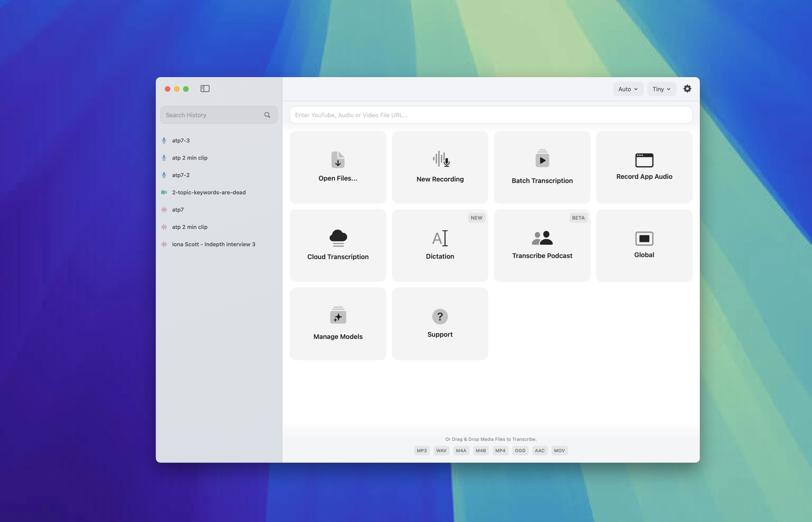812x522 pixels.
Task: Open Files to transcribe
Action: click(337, 167)
